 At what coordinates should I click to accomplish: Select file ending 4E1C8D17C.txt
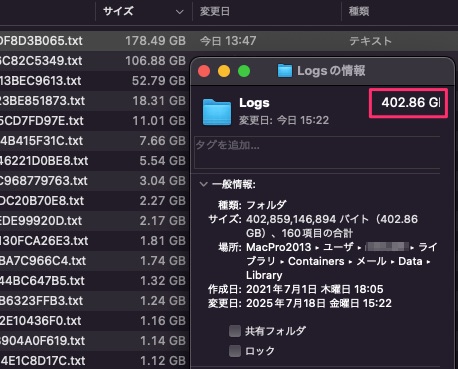pos(43,361)
